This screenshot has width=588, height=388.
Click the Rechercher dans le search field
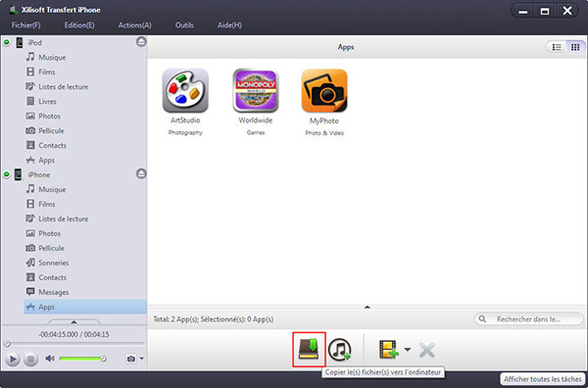pyautogui.click(x=529, y=319)
